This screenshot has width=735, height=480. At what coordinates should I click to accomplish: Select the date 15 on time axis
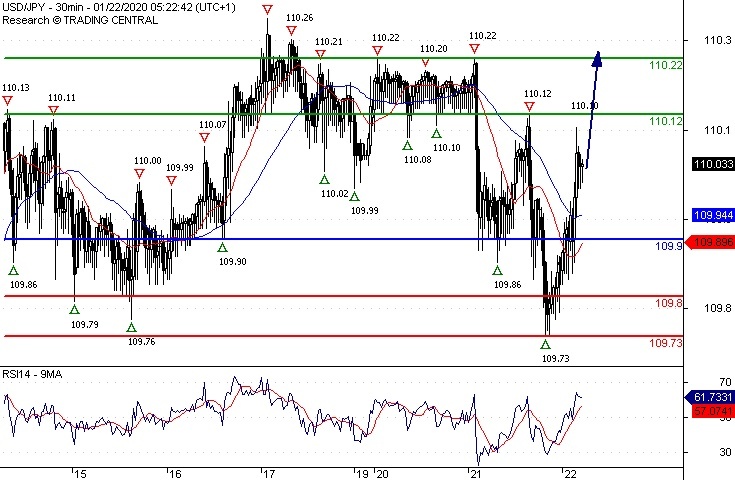pyautogui.click(x=80, y=474)
